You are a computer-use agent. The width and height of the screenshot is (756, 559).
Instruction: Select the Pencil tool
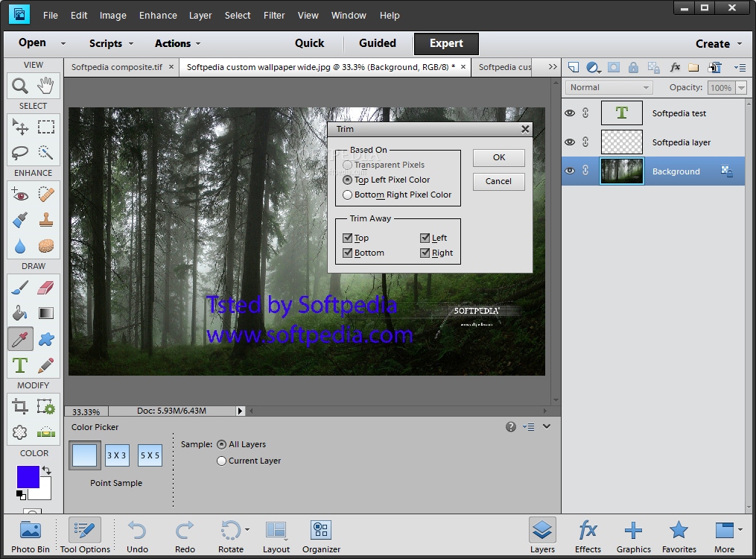(45, 365)
